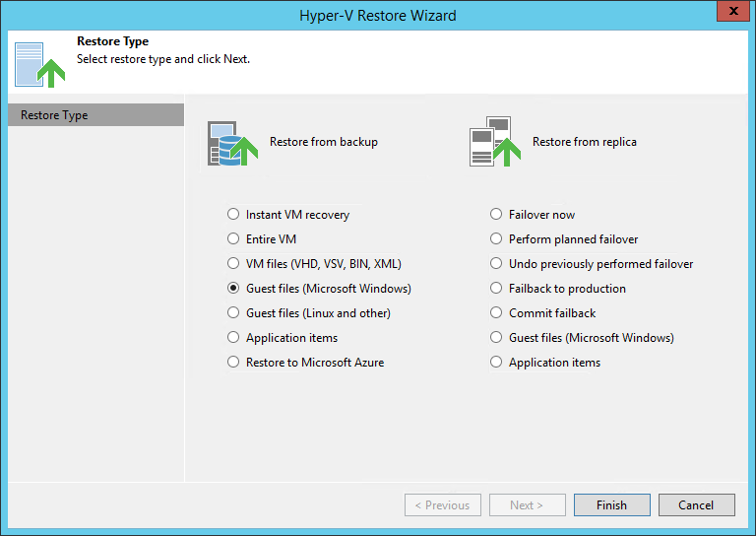Choose Perform planned failover

pos(496,239)
